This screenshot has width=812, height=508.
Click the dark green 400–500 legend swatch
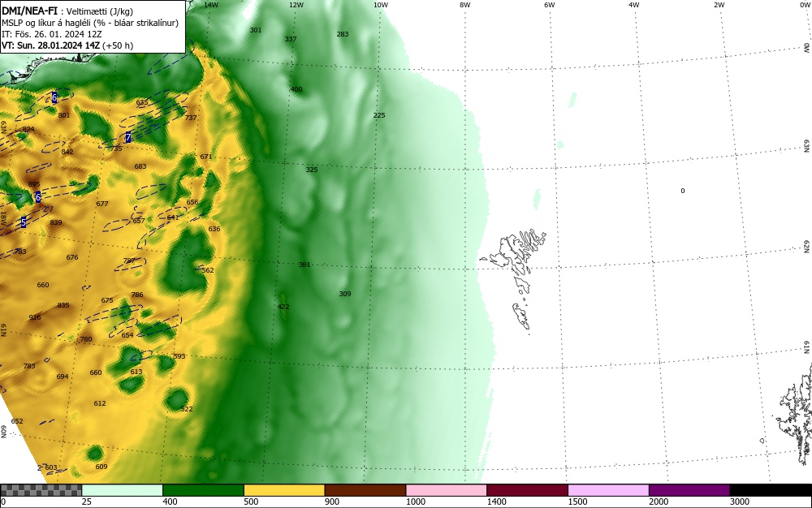[203, 490]
